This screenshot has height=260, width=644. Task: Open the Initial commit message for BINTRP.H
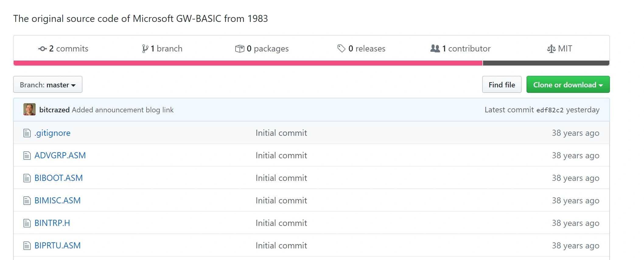coord(281,223)
